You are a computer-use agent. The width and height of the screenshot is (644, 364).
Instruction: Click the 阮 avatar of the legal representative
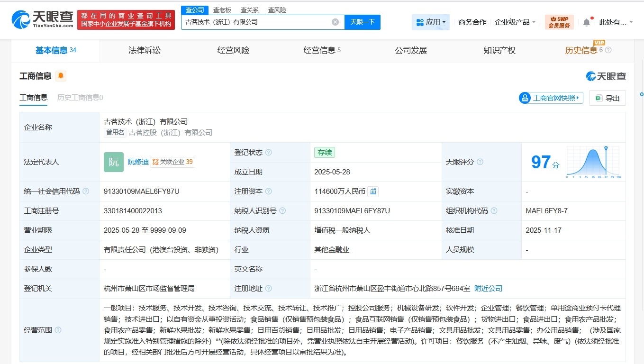(113, 162)
